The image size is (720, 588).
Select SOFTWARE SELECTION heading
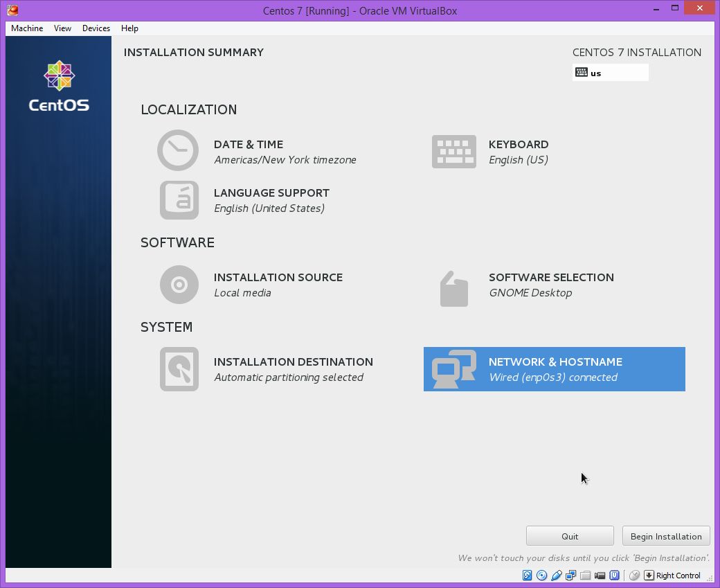[551, 277]
